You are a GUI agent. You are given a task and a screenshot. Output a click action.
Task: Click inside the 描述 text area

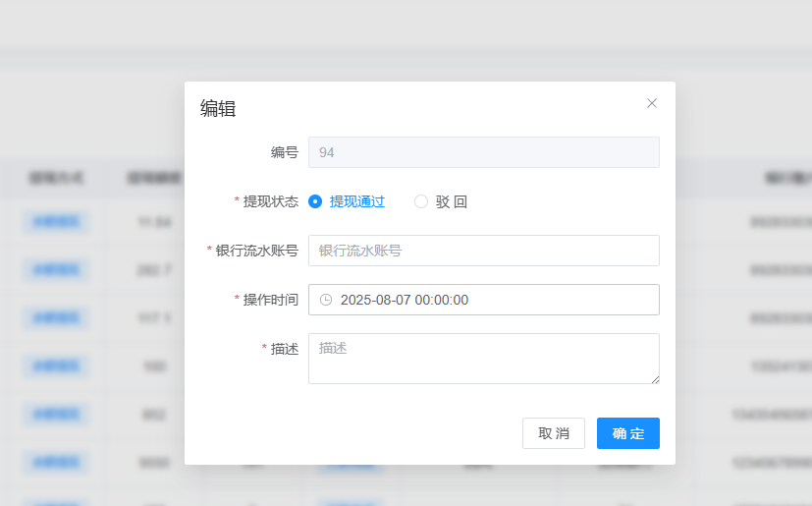(x=483, y=358)
